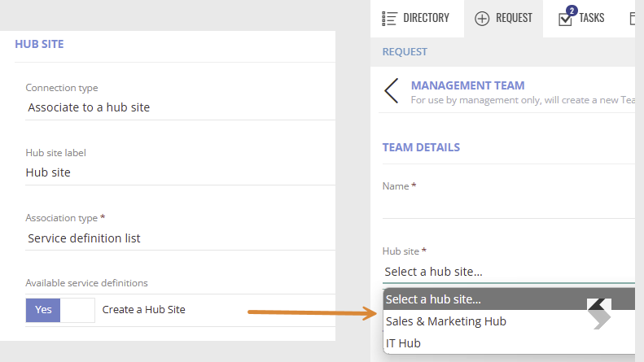
Task: Click the Directory list icon
Action: pos(389,19)
